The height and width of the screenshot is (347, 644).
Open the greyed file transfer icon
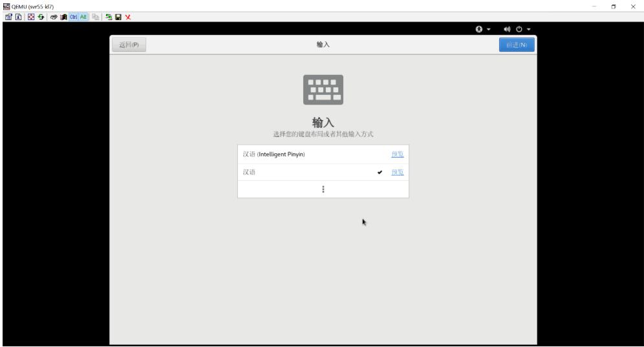click(x=95, y=17)
